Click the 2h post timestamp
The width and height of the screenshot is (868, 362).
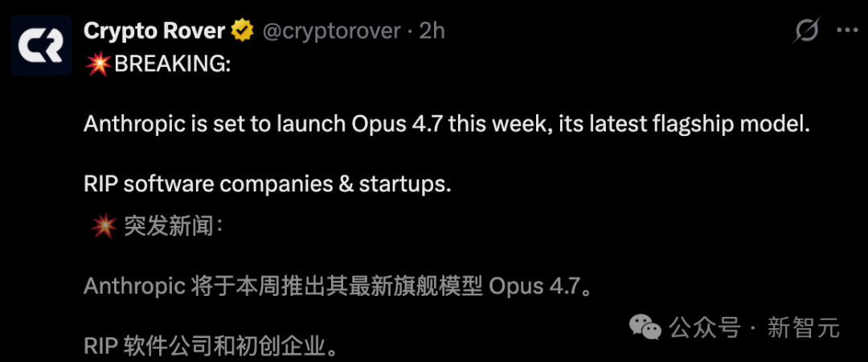tap(432, 31)
